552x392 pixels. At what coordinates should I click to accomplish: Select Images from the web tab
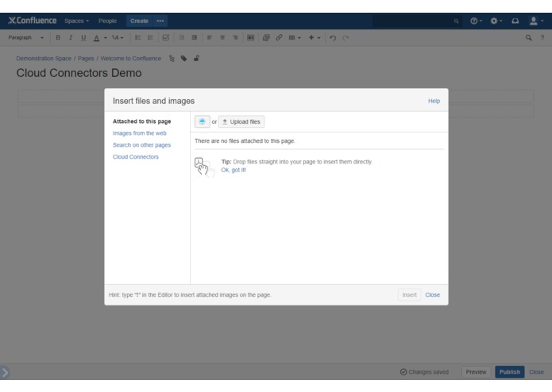pos(140,133)
